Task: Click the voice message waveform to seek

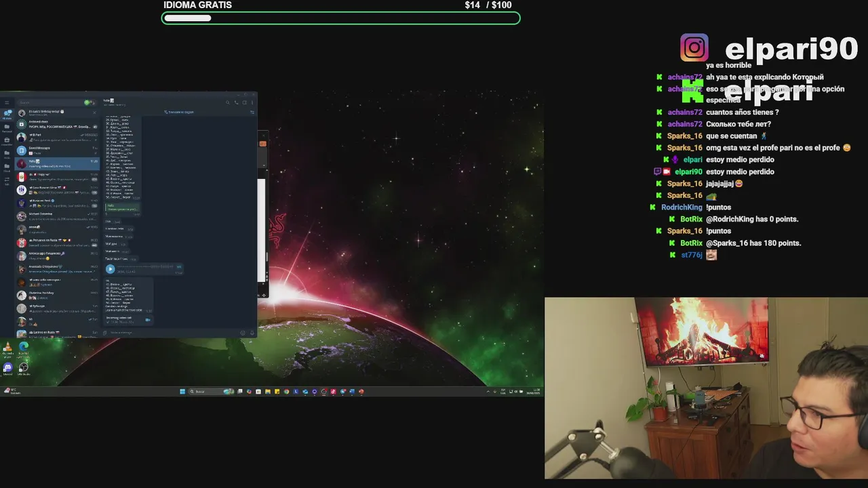Action: [x=145, y=266]
